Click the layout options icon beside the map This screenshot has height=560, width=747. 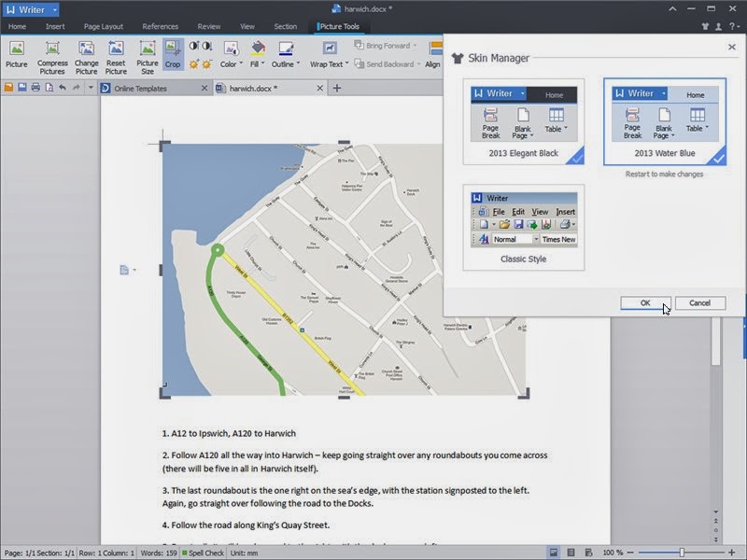(127, 270)
